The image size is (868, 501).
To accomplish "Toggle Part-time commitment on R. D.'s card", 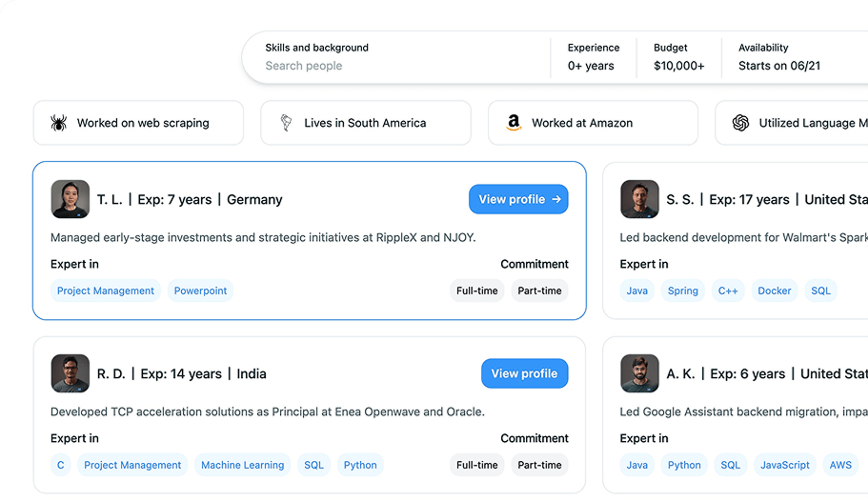I will point(539,465).
